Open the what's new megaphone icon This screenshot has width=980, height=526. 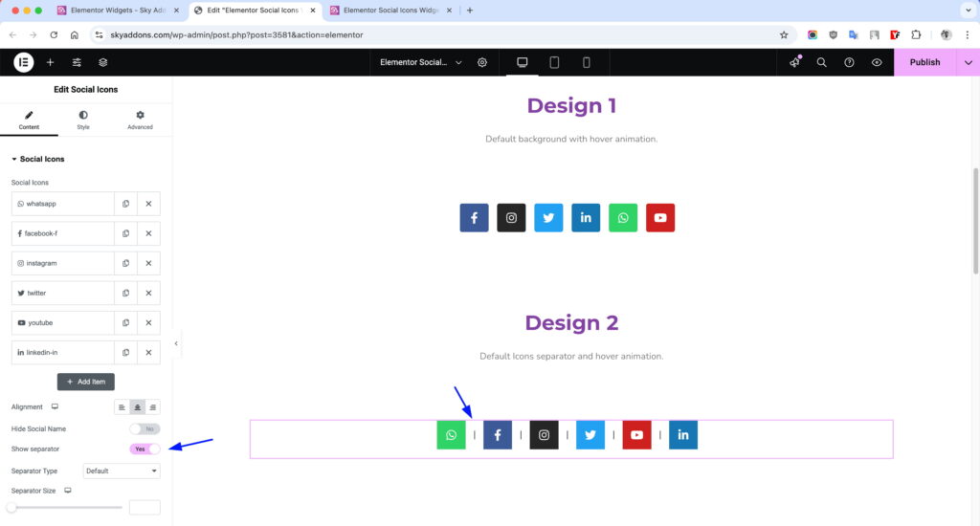[x=794, y=62]
